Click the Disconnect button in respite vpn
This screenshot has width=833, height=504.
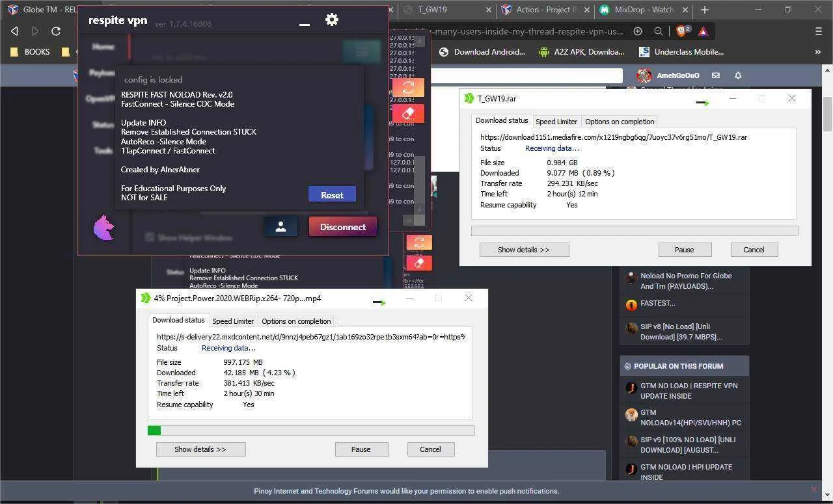tap(343, 227)
